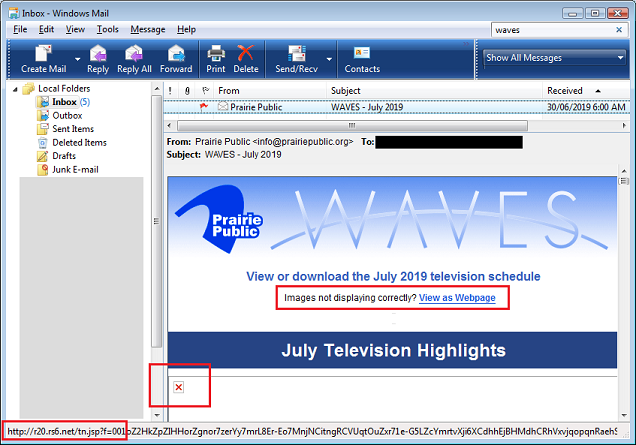Select the Local Folders root item
This screenshot has height=445, width=636.
(x=64, y=88)
